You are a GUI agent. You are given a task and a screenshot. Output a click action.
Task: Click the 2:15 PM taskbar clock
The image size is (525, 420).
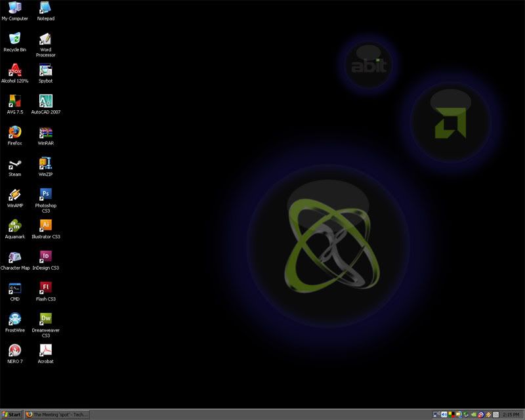point(511,415)
